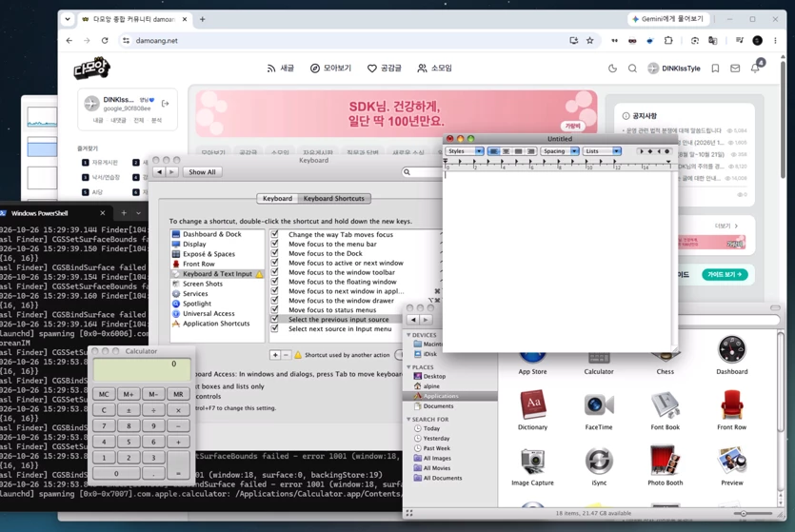
Task: Open Chrome translate icon in toolbar
Action: [713, 41]
